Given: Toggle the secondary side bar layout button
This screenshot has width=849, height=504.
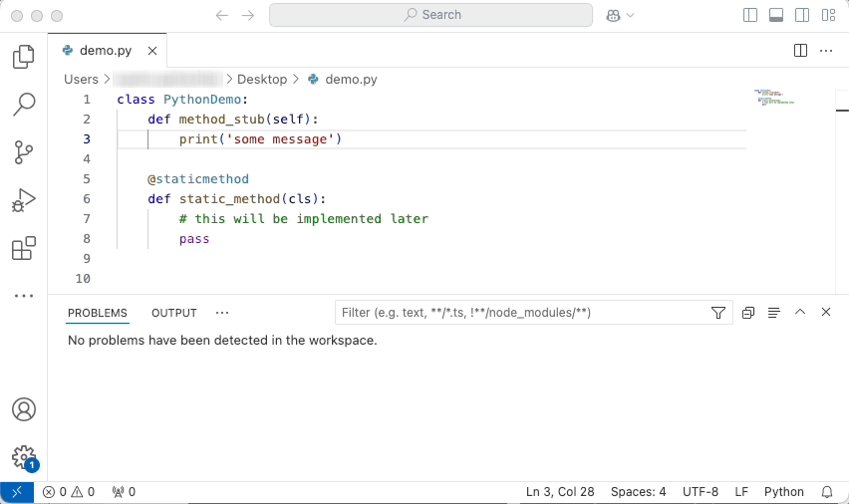Looking at the screenshot, I should coord(802,15).
